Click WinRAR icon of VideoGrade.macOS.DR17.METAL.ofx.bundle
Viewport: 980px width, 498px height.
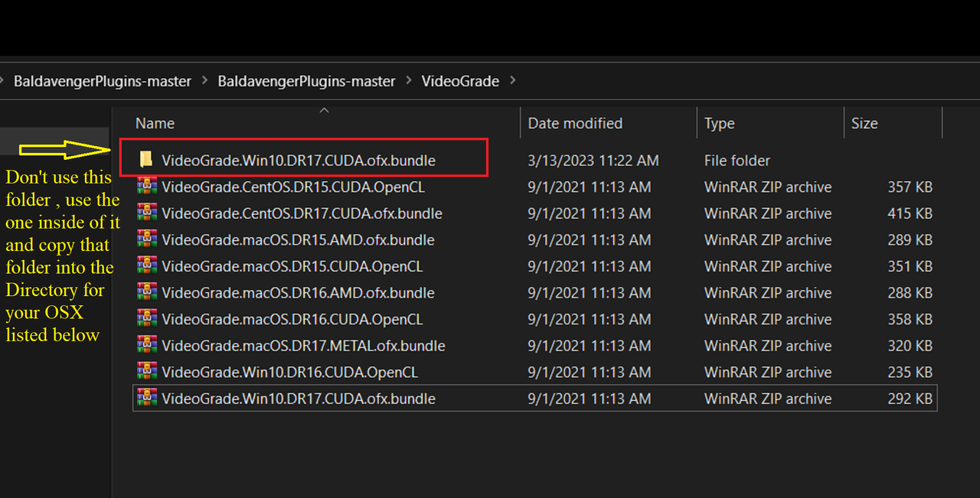[x=147, y=346]
